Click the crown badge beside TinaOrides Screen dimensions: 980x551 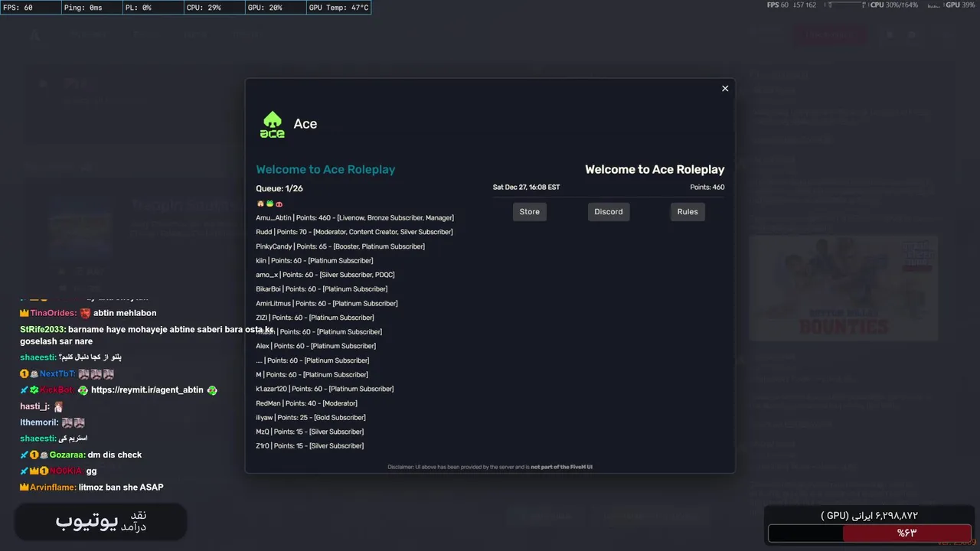point(24,313)
